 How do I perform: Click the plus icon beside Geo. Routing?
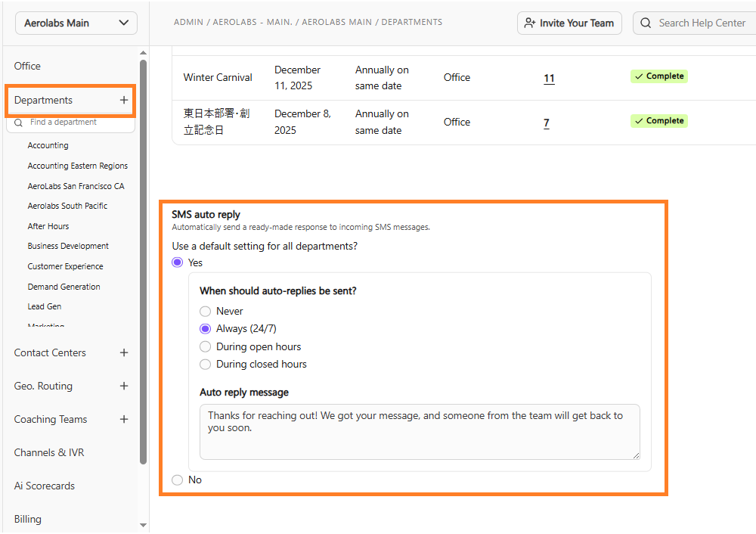point(124,386)
